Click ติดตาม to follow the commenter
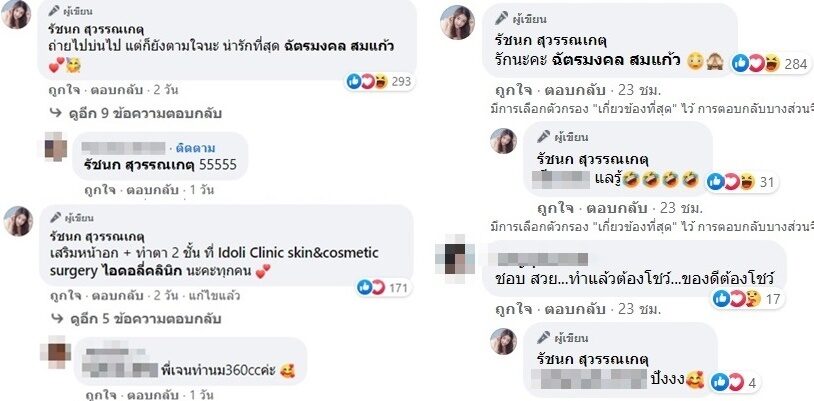 tap(195, 149)
